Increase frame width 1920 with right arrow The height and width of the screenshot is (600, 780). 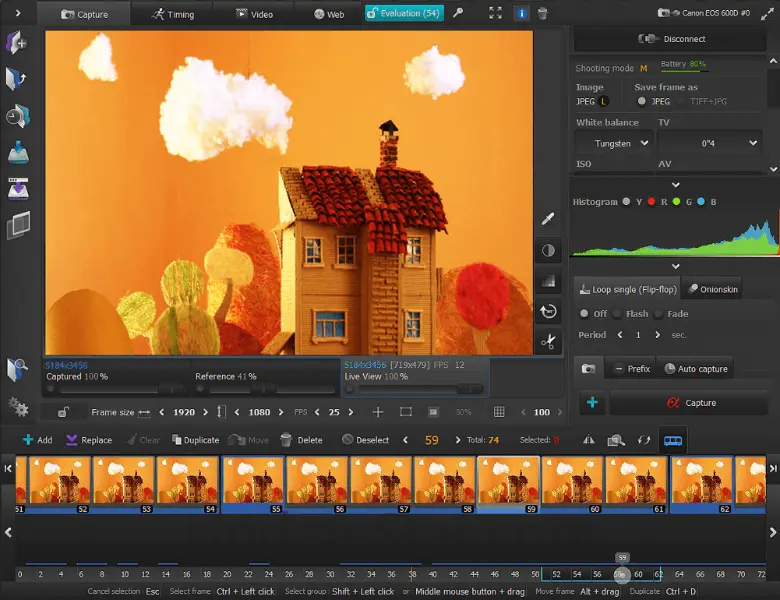(x=205, y=412)
